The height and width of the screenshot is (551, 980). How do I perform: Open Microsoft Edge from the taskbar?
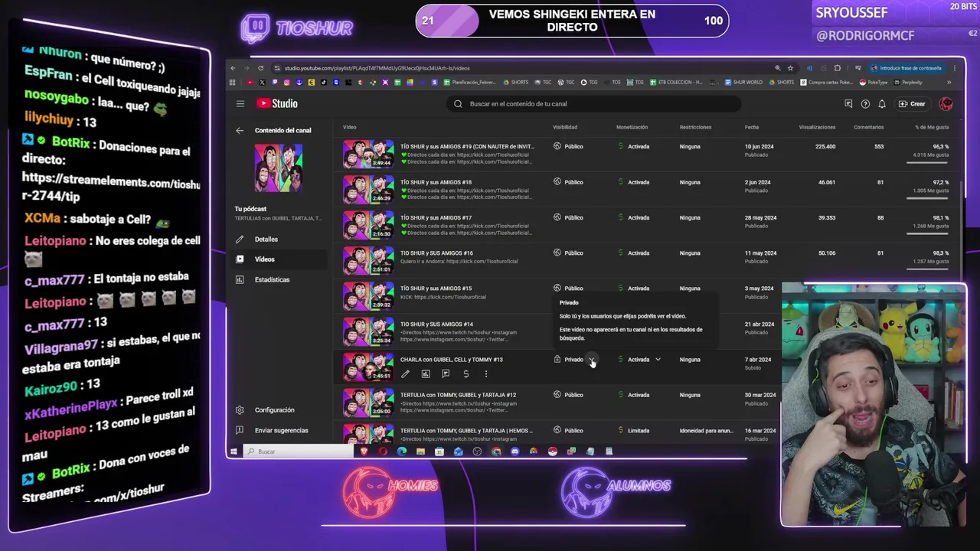pyautogui.click(x=402, y=452)
